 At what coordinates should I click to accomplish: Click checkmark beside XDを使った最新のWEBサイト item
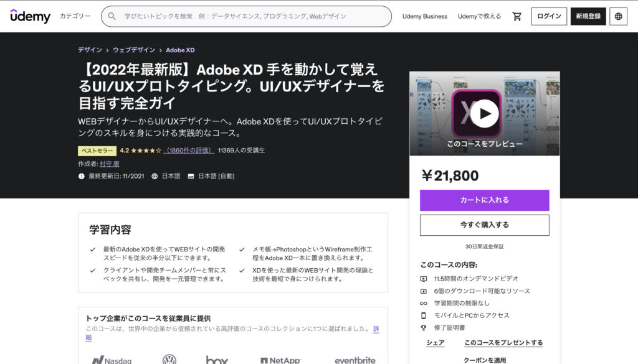pyautogui.click(x=242, y=271)
